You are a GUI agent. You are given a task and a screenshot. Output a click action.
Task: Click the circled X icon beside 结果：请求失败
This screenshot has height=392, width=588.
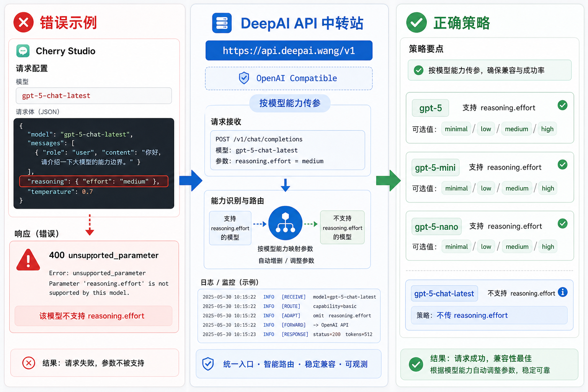coord(29,363)
